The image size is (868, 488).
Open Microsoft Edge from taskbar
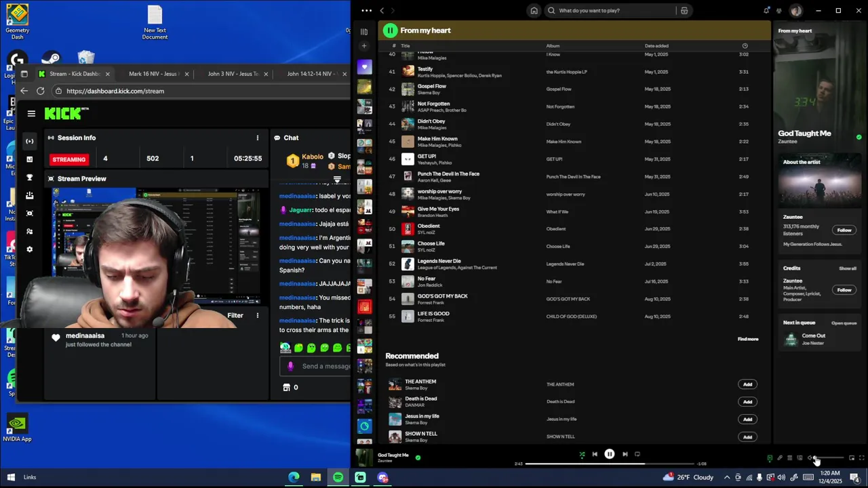[294, 477]
